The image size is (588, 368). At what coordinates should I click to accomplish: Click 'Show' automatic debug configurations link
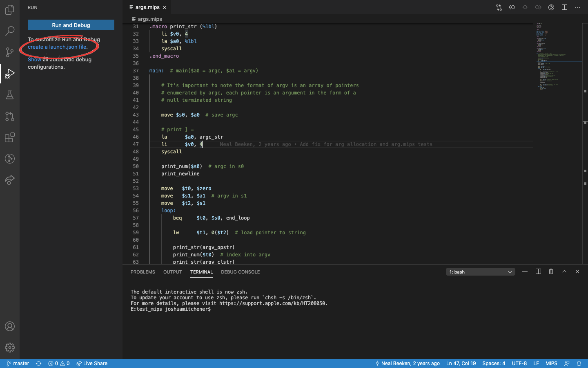[34, 59]
